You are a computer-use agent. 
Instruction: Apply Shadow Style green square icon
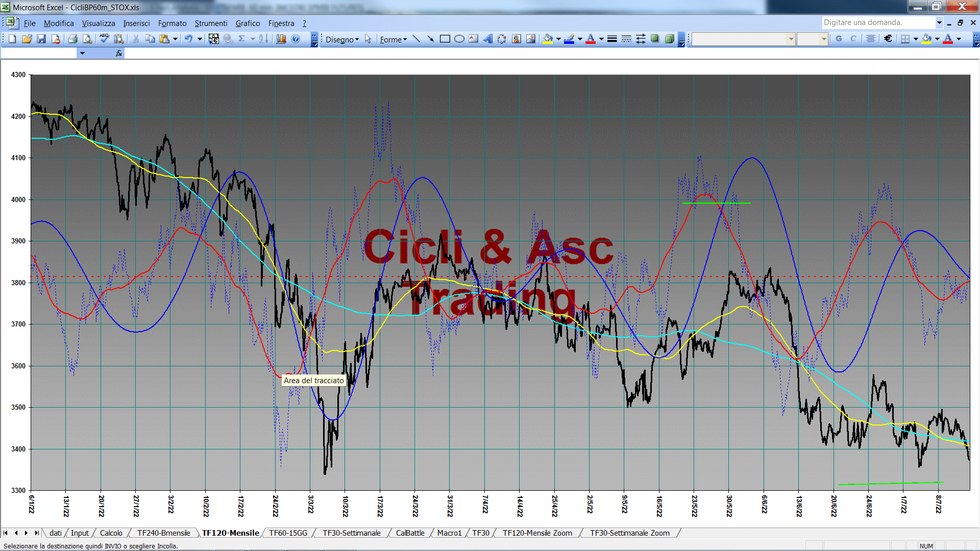click(x=655, y=39)
